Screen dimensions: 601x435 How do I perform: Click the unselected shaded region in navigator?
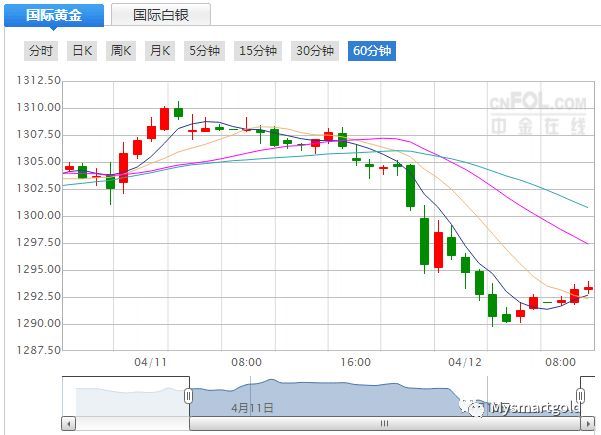coord(125,397)
